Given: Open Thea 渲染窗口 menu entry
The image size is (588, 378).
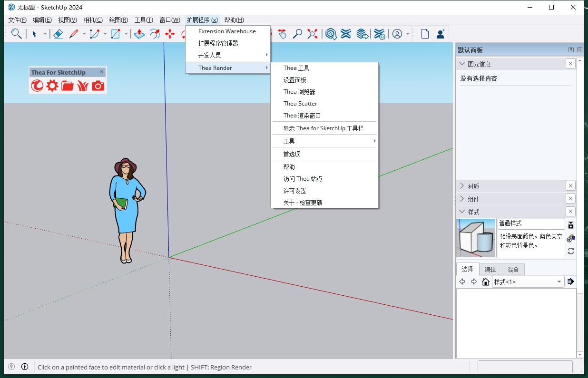Looking at the screenshot, I should pos(324,116).
